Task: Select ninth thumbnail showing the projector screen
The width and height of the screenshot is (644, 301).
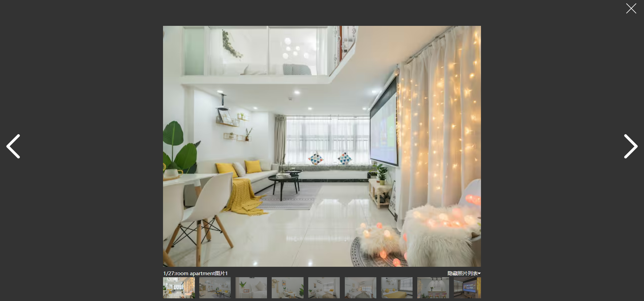Action: point(467,288)
